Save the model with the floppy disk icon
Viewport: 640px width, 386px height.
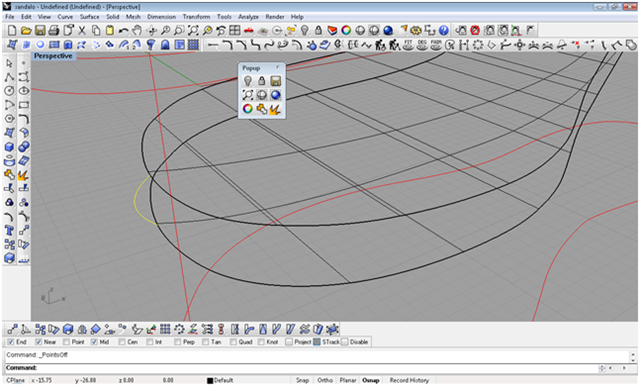click(x=40, y=31)
